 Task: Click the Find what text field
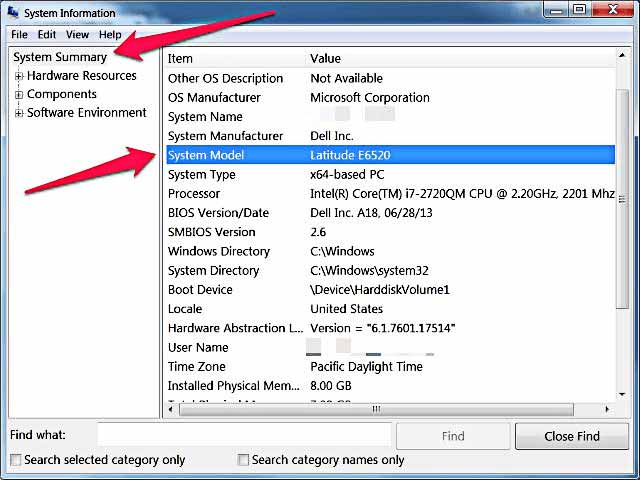point(244,436)
